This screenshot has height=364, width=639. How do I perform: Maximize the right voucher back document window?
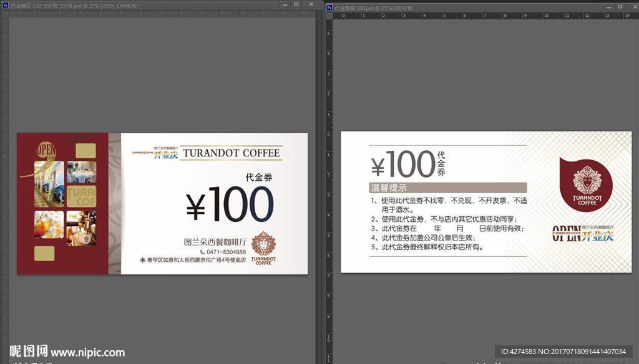pos(619,7)
